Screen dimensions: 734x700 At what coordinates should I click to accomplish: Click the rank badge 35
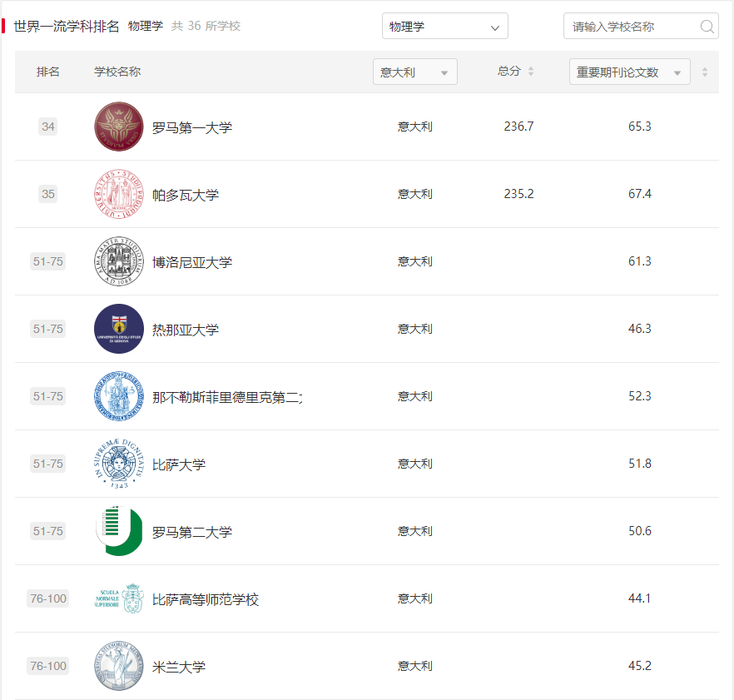coord(47,194)
